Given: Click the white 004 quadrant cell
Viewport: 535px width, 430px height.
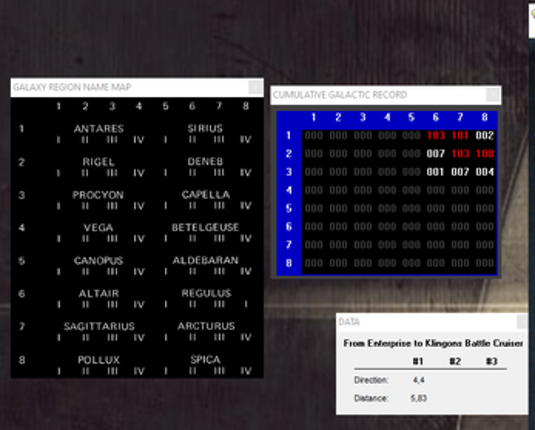Looking at the screenshot, I should click(485, 172).
